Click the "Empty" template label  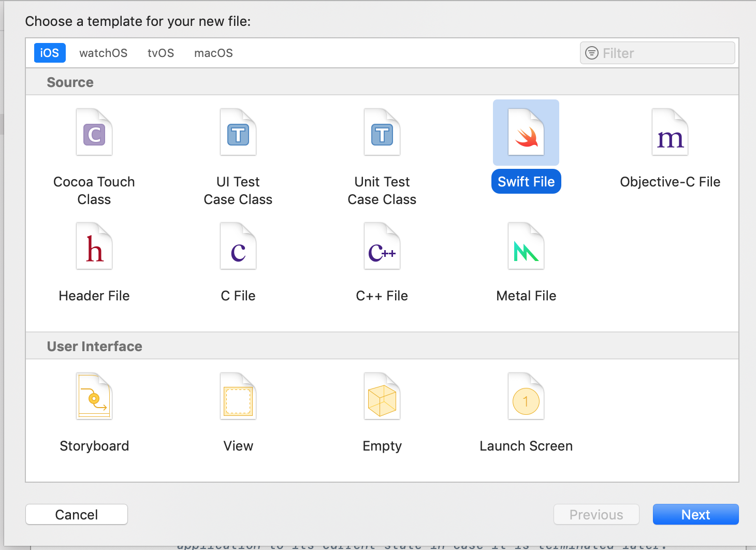coord(382,446)
